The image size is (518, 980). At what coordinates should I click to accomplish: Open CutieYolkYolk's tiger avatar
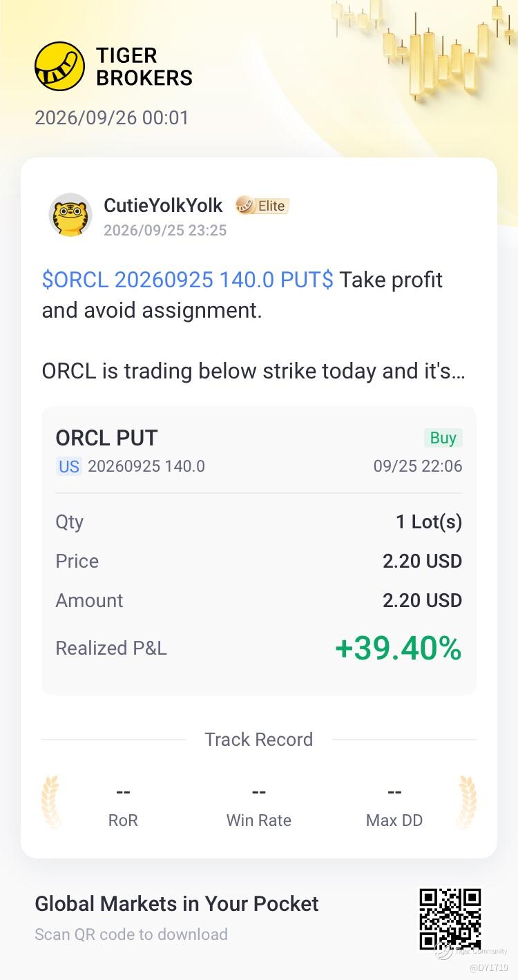[70, 215]
